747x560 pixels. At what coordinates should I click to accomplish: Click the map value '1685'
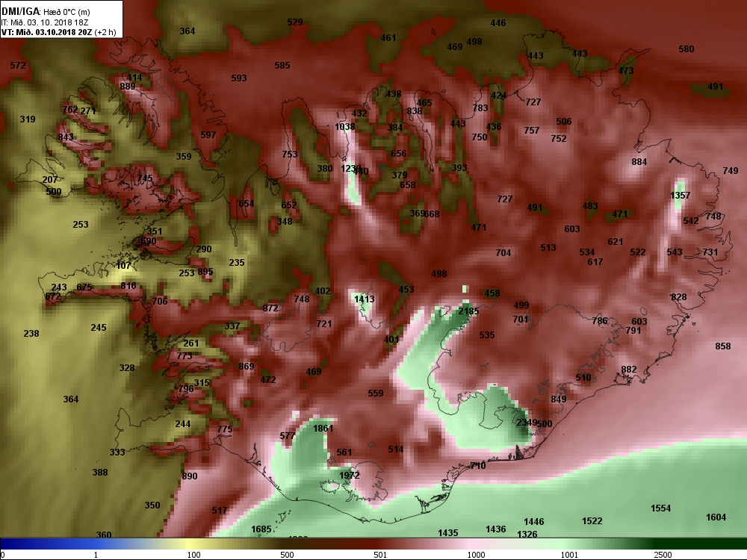click(x=261, y=529)
